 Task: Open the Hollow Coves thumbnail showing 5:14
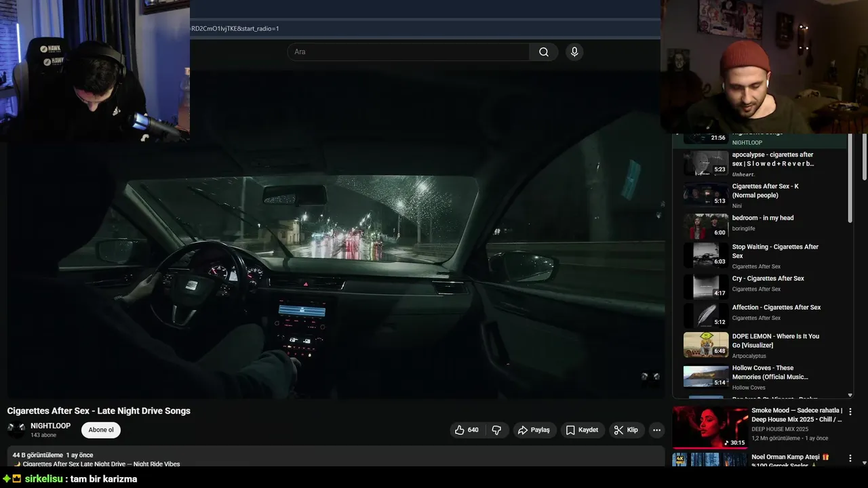(x=706, y=377)
